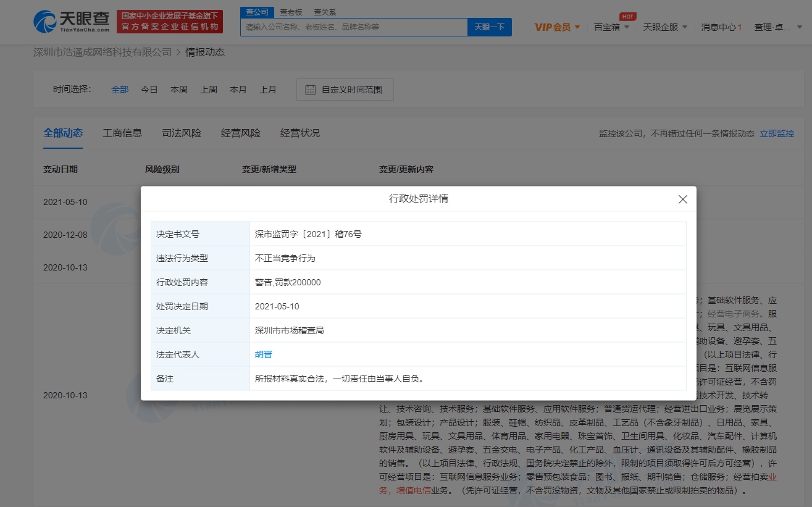The height and width of the screenshot is (507, 812).
Task: Click decision number 深市监罚字〔2021〕稽76号
Action: [309, 234]
